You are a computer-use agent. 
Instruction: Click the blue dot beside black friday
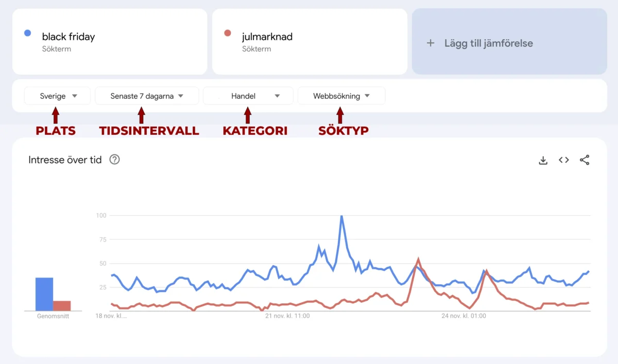[x=28, y=33]
